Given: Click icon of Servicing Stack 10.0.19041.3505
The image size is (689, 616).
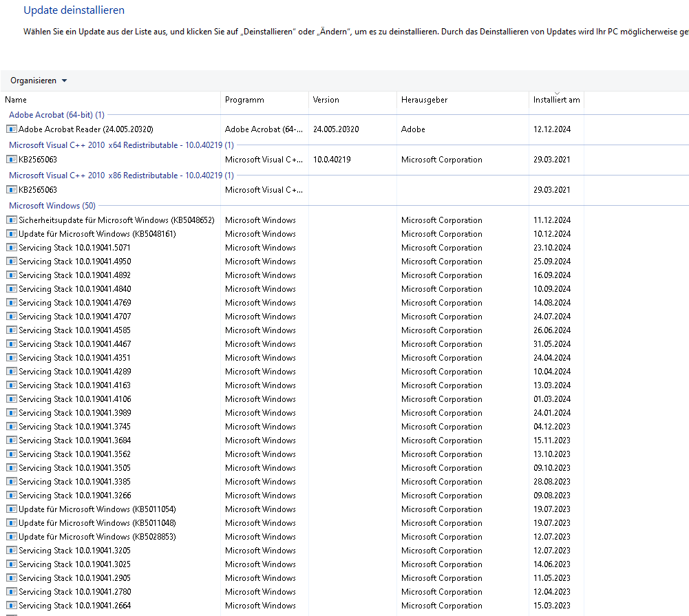Looking at the screenshot, I should 12,468.
